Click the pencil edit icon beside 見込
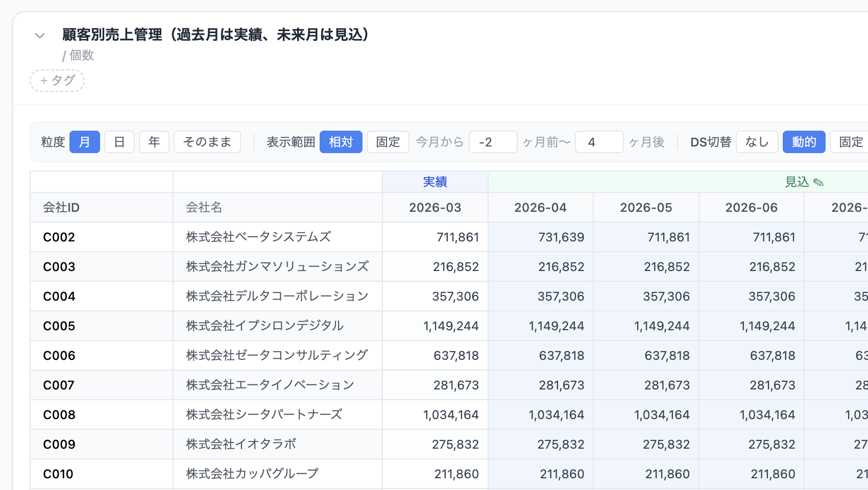The width and height of the screenshot is (868, 490). pos(818,182)
